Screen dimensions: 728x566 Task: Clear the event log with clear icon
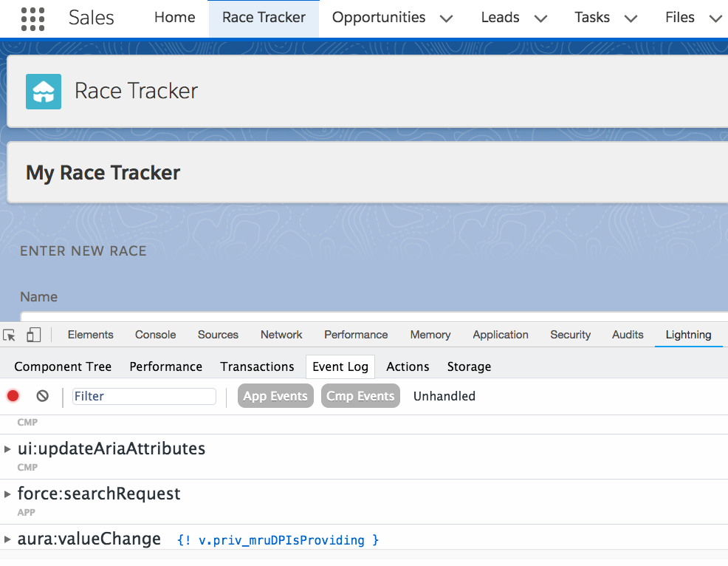coord(43,396)
